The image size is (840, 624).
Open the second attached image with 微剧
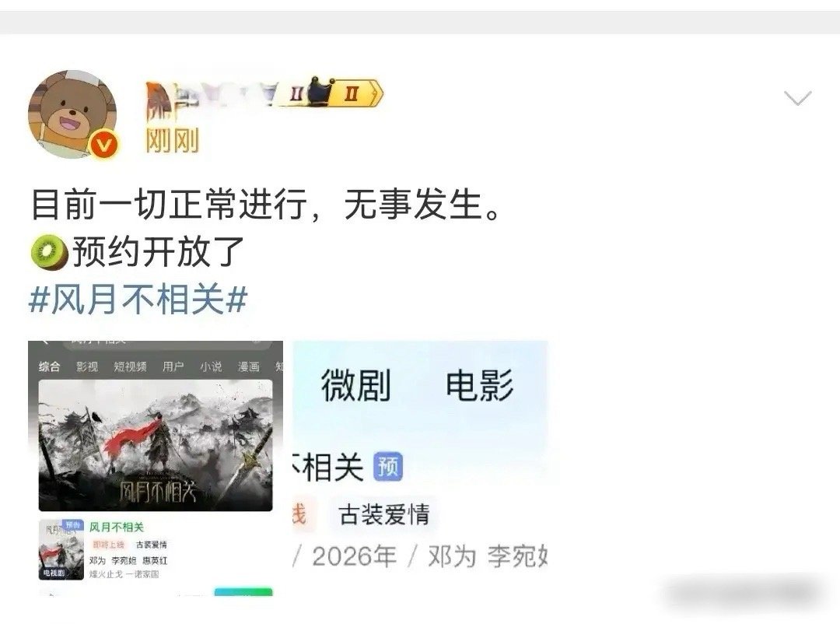click(x=421, y=468)
